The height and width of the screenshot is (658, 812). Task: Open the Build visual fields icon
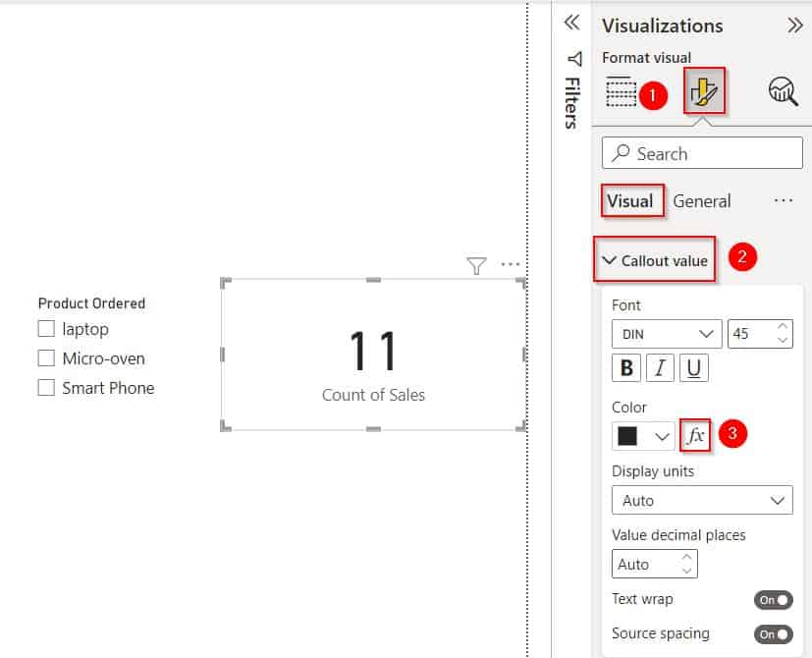(x=621, y=91)
